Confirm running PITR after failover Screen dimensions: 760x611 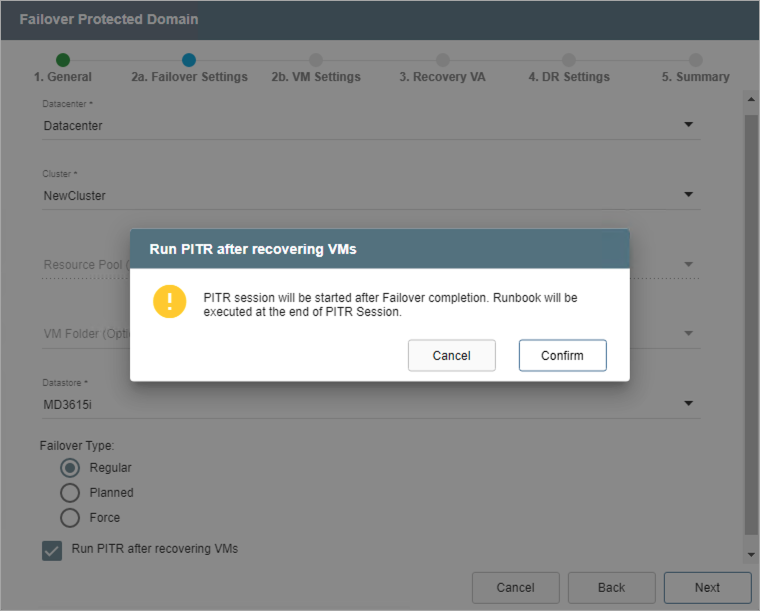point(562,356)
